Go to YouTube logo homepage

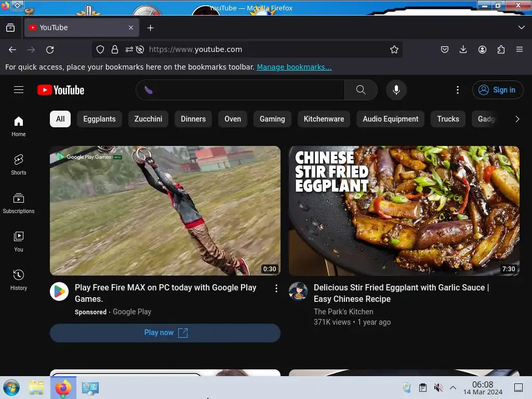[61, 90]
